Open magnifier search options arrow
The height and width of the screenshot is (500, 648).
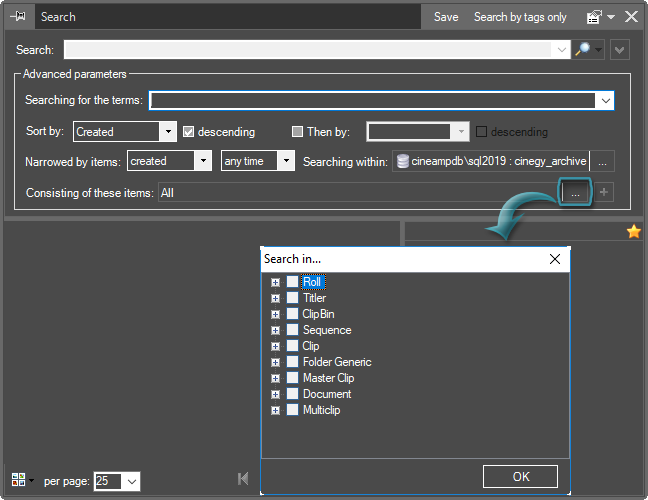[598, 50]
